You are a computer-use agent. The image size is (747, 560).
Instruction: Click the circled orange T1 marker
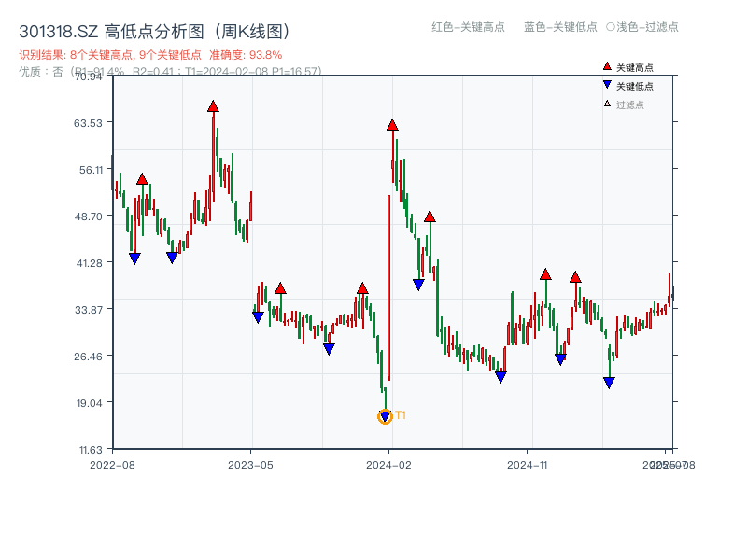[x=384, y=414]
